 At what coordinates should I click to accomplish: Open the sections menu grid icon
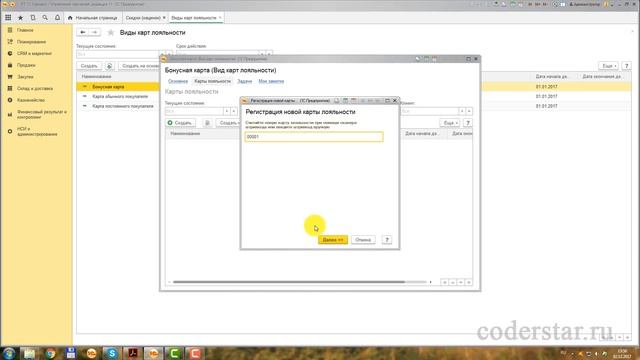coord(8,18)
